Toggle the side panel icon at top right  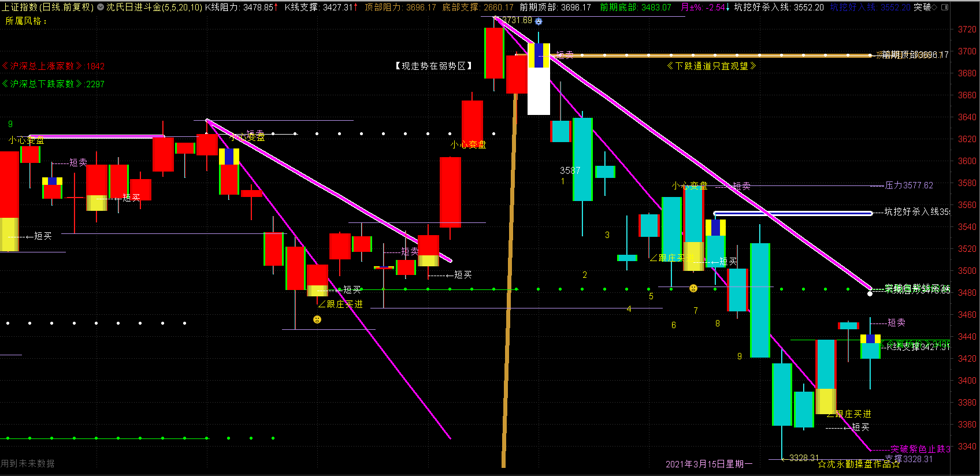(x=945, y=8)
